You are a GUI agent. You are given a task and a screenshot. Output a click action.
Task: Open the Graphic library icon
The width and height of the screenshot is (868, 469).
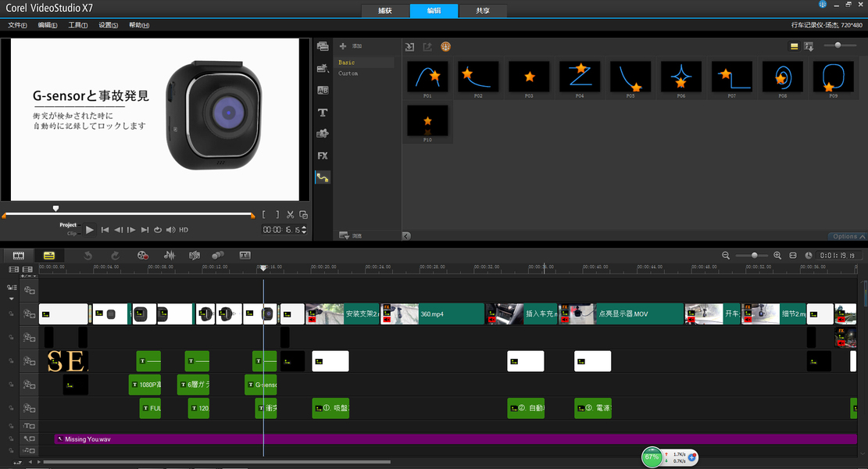(323, 134)
